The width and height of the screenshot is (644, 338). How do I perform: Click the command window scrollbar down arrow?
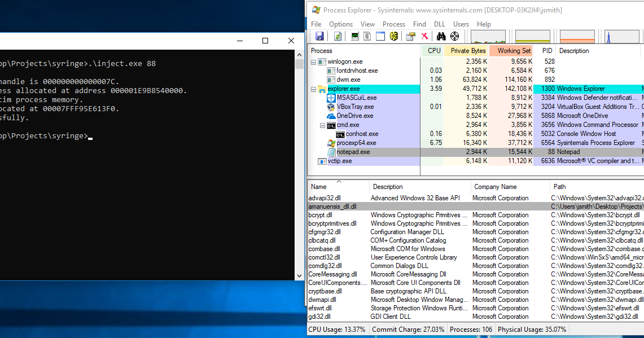click(299, 276)
